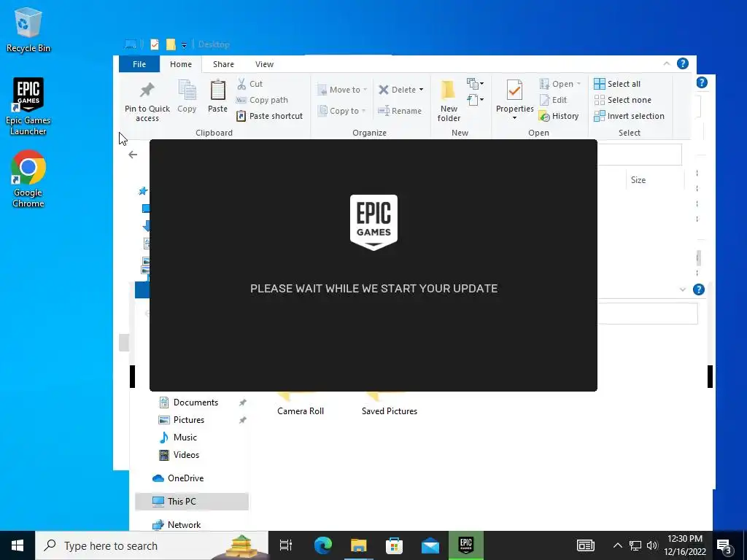The image size is (747, 560).
Task: Open the File tab
Action: pyautogui.click(x=139, y=64)
